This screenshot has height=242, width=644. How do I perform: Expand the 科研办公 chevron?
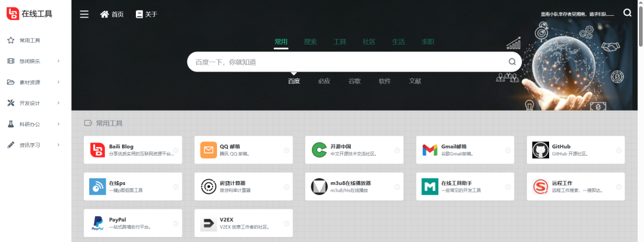point(58,124)
